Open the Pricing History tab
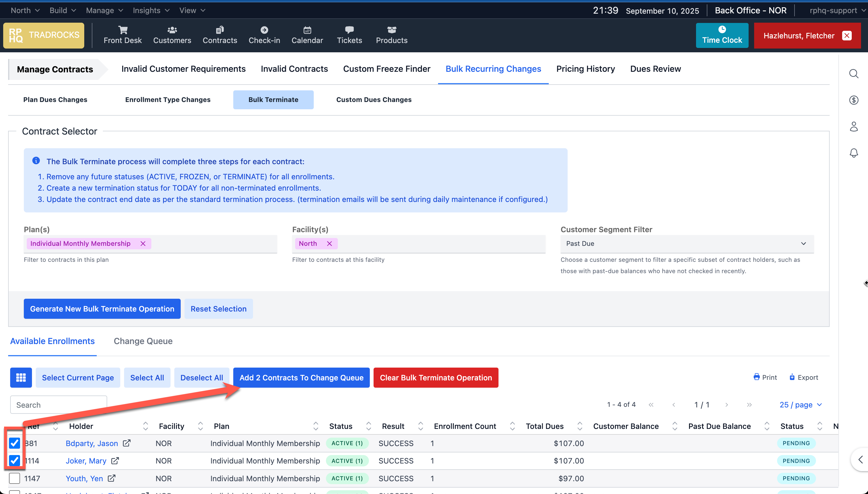 click(585, 69)
